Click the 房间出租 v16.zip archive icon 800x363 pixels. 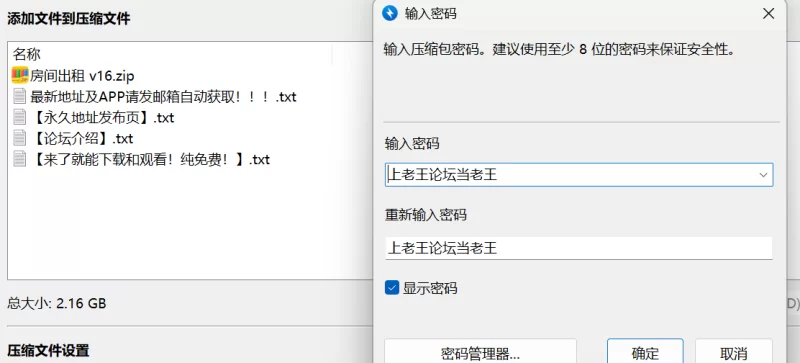point(20,76)
